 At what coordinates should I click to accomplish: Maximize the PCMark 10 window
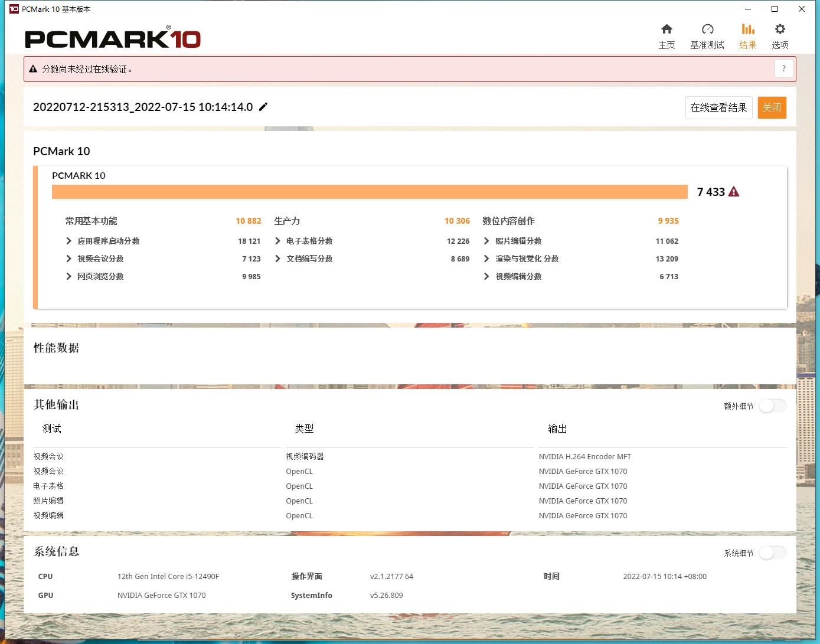[x=775, y=9]
